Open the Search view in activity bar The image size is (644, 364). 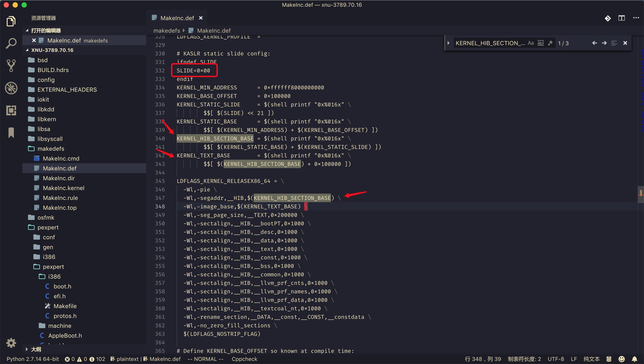click(x=11, y=44)
